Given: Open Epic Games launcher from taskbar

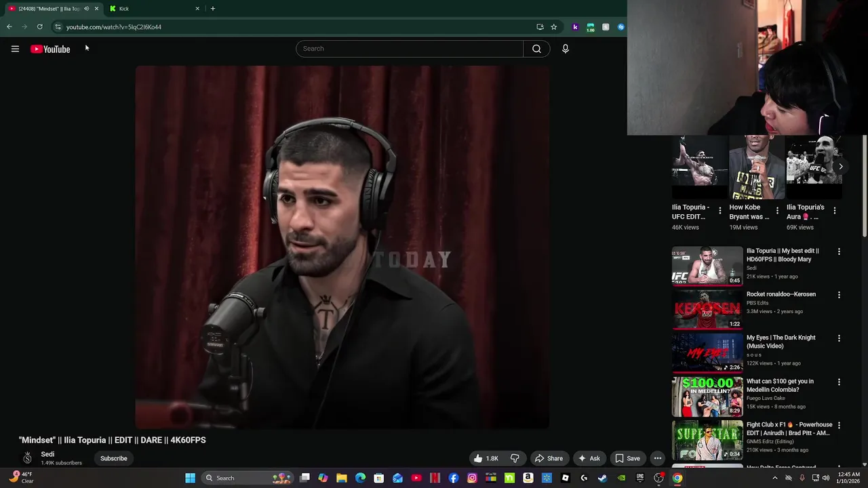Looking at the screenshot, I should (639, 478).
